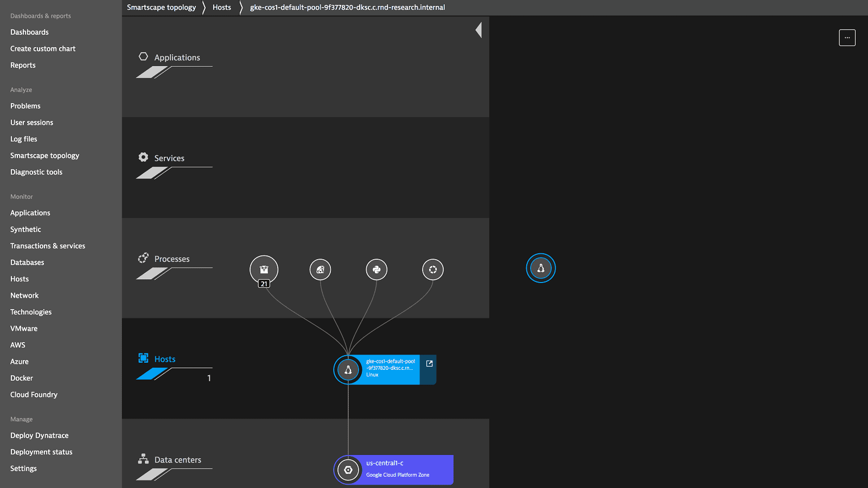Screen dimensions: 868x488
Task: Open host details via external link icon
Action: coord(429,364)
